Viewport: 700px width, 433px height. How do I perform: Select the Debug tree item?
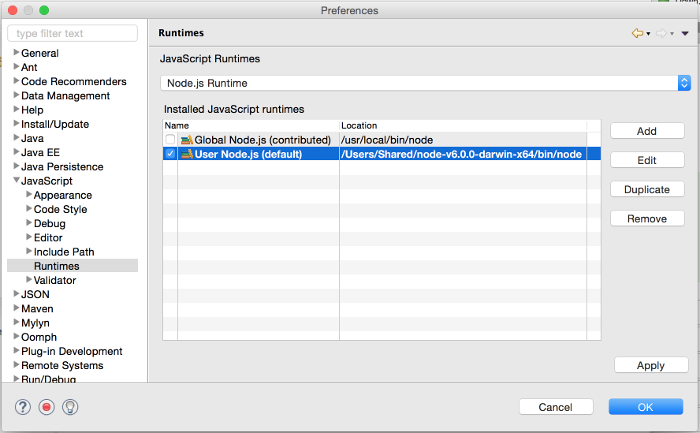(50, 224)
